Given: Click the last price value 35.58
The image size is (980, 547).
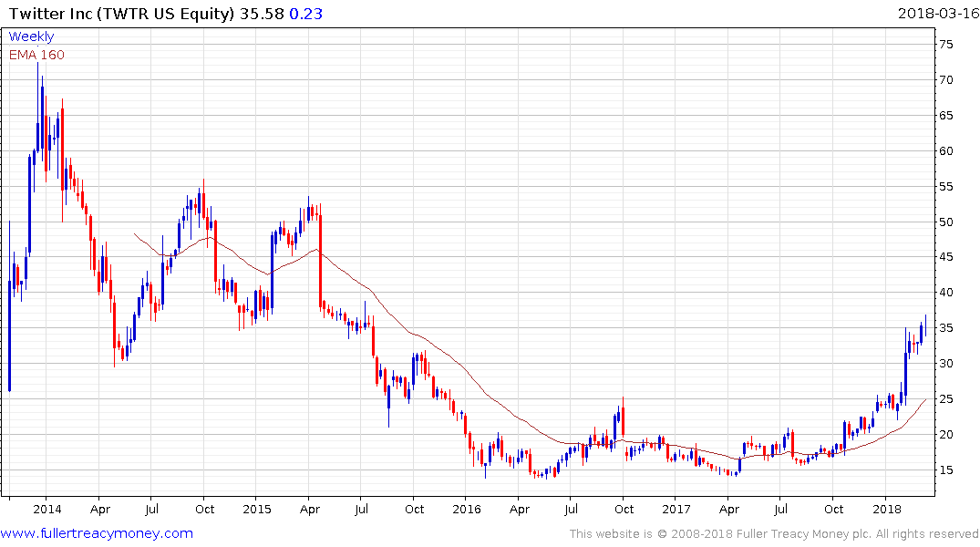Looking at the screenshot, I should coord(262,14).
